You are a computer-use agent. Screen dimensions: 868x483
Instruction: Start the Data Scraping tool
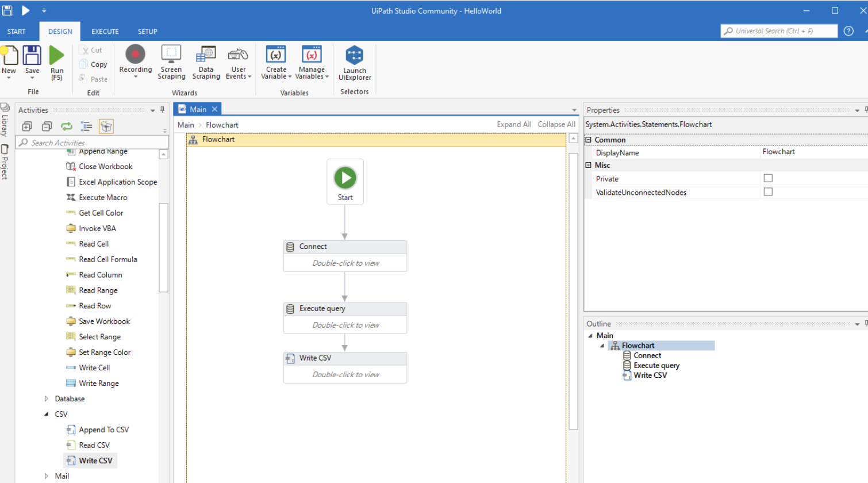click(206, 62)
